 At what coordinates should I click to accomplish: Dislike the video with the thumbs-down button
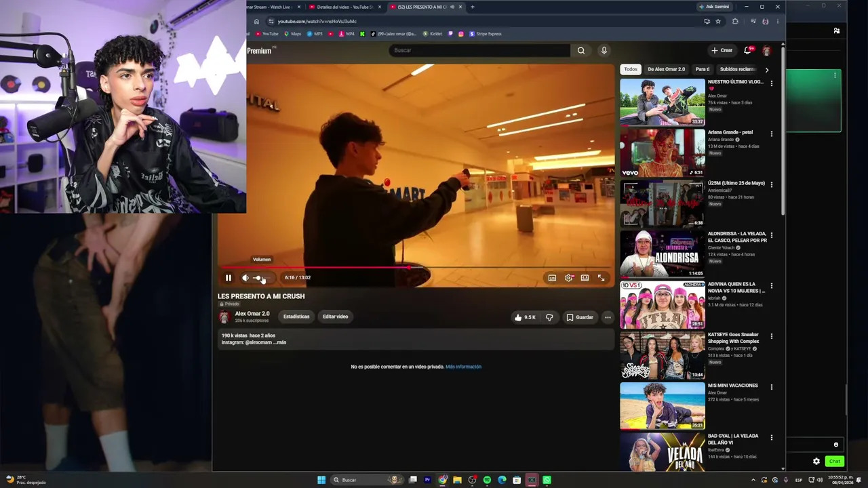point(549,317)
